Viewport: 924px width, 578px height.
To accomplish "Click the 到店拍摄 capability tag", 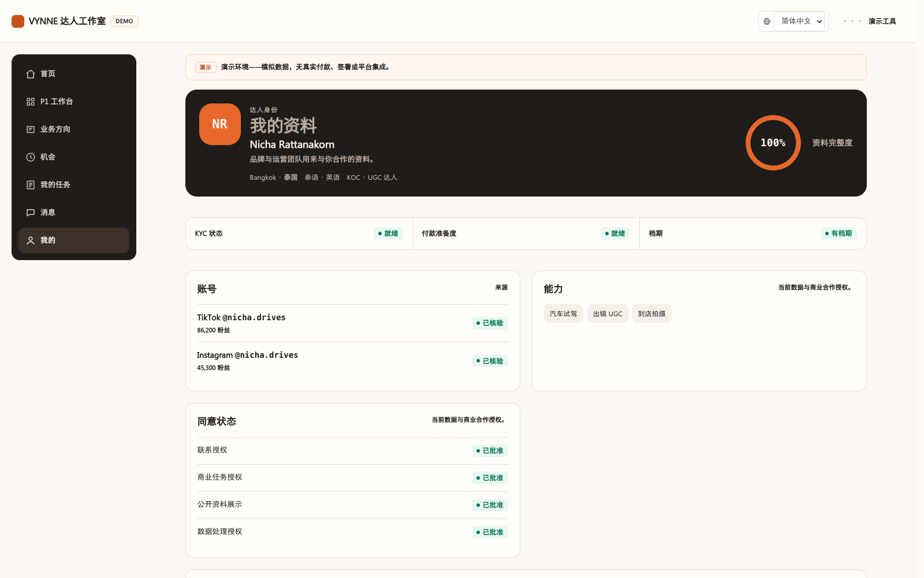I will tap(651, 314).
